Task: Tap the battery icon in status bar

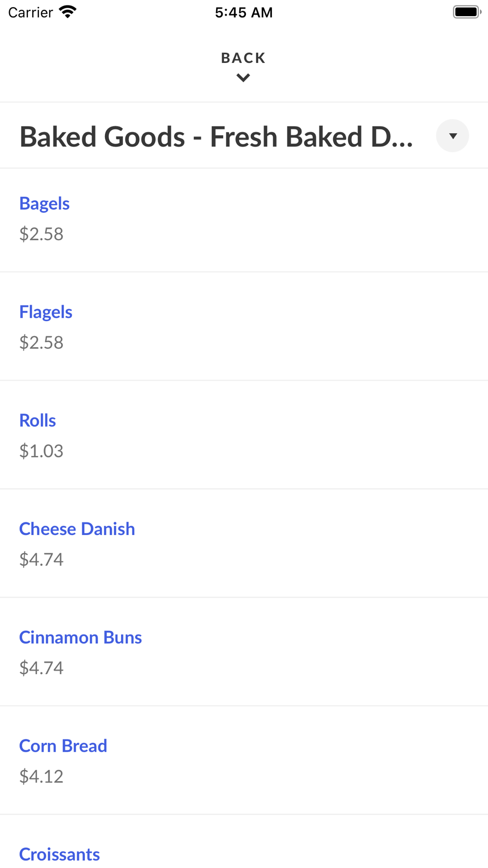Action: (x=467, y=12)
